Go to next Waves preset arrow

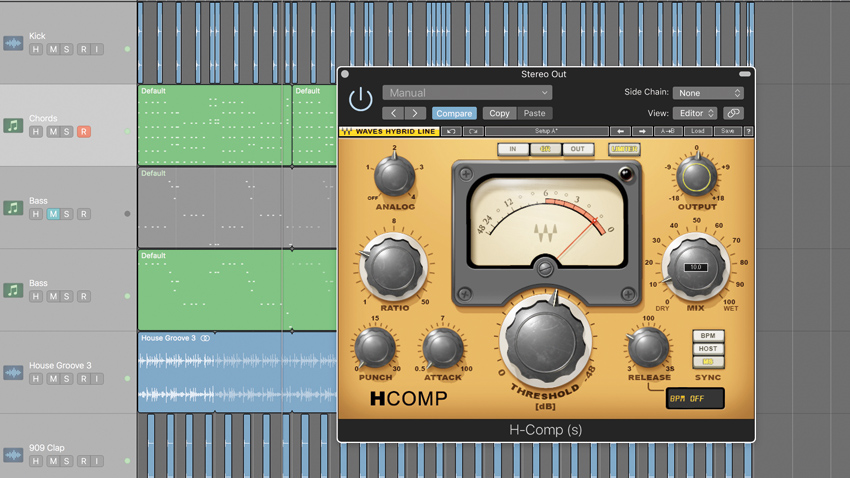point(642,131)
